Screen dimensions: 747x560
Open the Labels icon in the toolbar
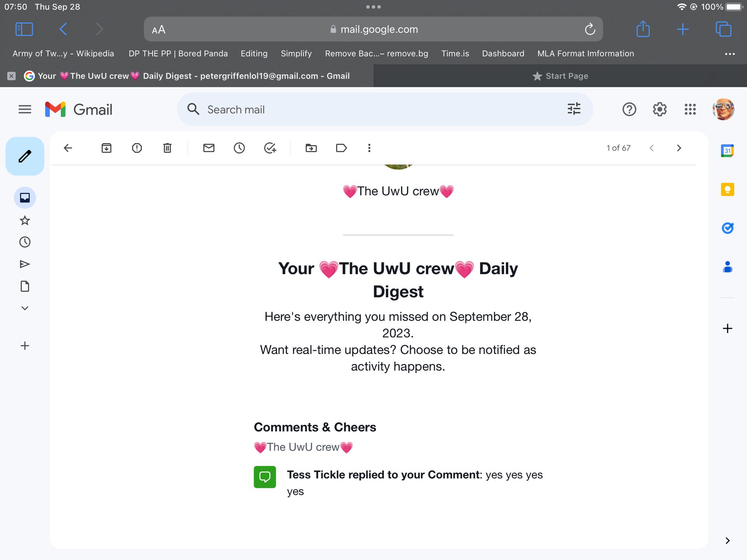pyautogui.click(x=341, y=148)
